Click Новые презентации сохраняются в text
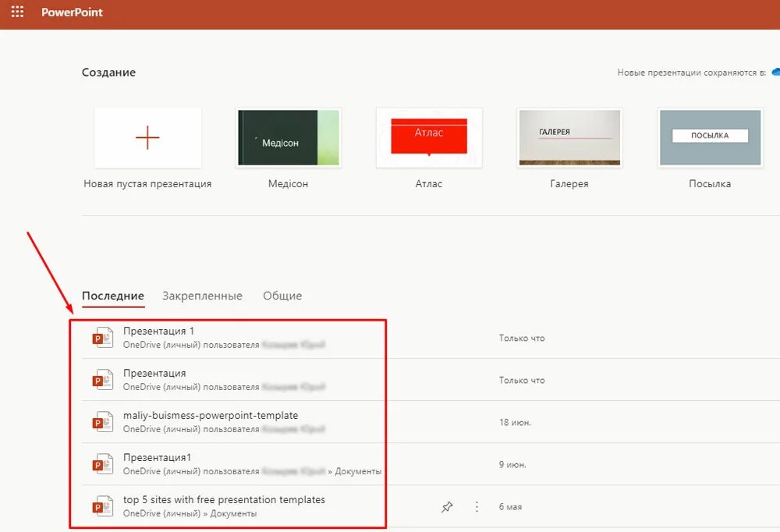Viewport: 780px width, 532px height. (x=691, y=73)
